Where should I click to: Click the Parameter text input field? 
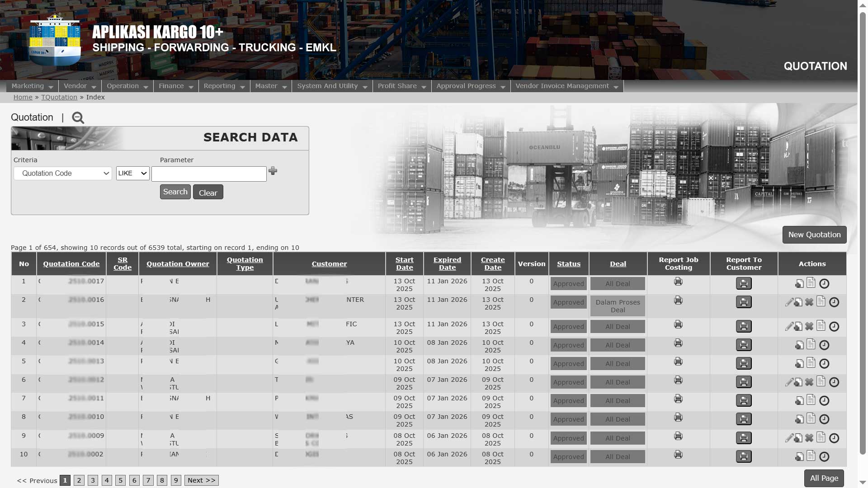[209, 174]
